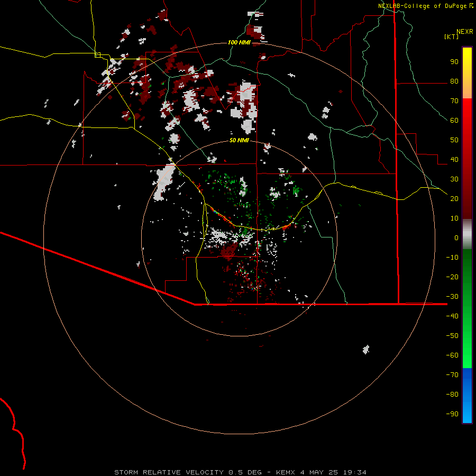Image resolution: width=476 pixels, height=476 pixels.
Task: Click the 60 value on the velocity scale
Action: pyautogui.click(x=454, y=121)
